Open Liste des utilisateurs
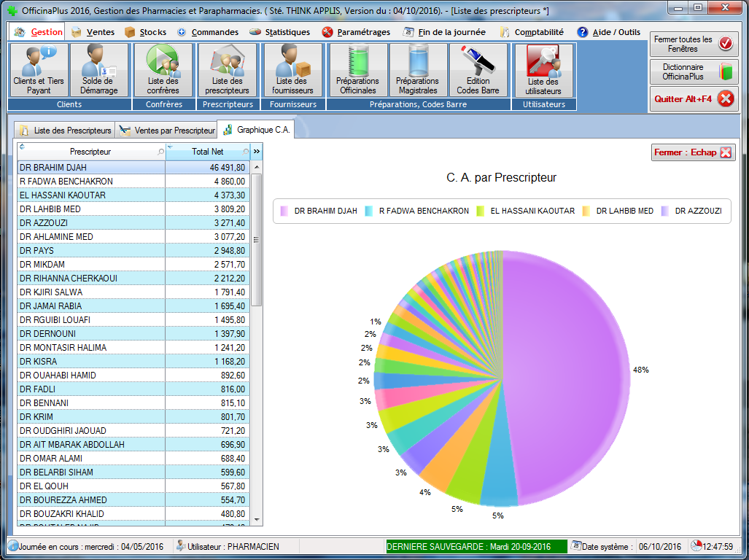Screen dimensions: 749x560 pos(543,70)
